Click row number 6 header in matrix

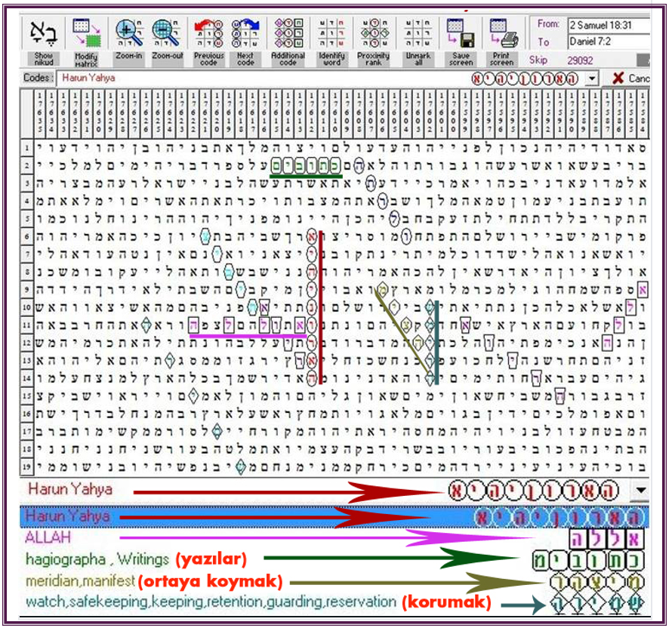coord(26,236)
